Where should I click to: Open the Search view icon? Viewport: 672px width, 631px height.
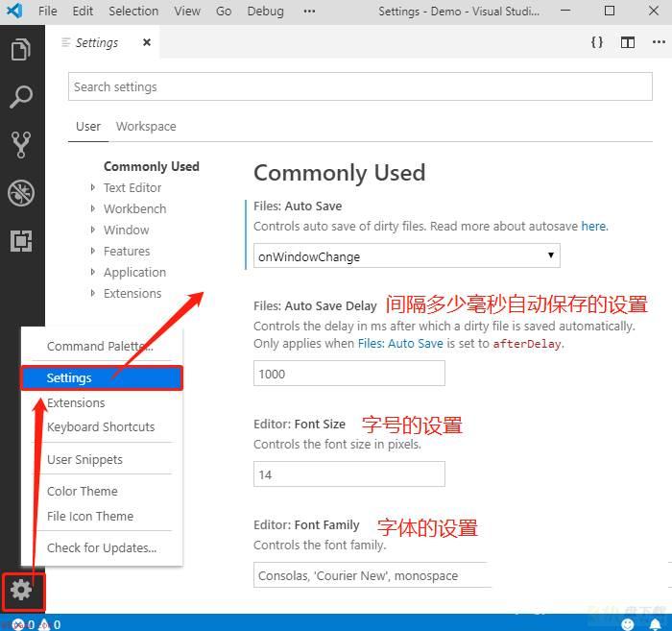pos(21,97)
